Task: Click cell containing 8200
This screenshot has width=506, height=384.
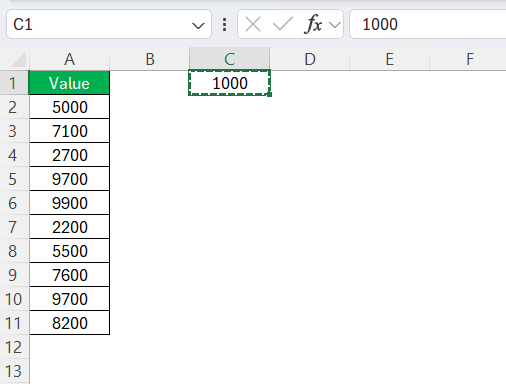Action: coord(69,323)
